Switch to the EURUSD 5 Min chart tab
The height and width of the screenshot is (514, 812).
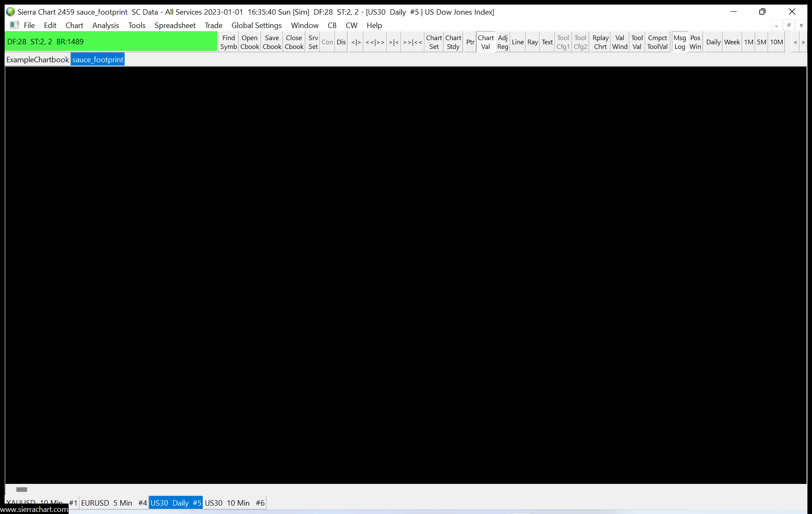114,503
